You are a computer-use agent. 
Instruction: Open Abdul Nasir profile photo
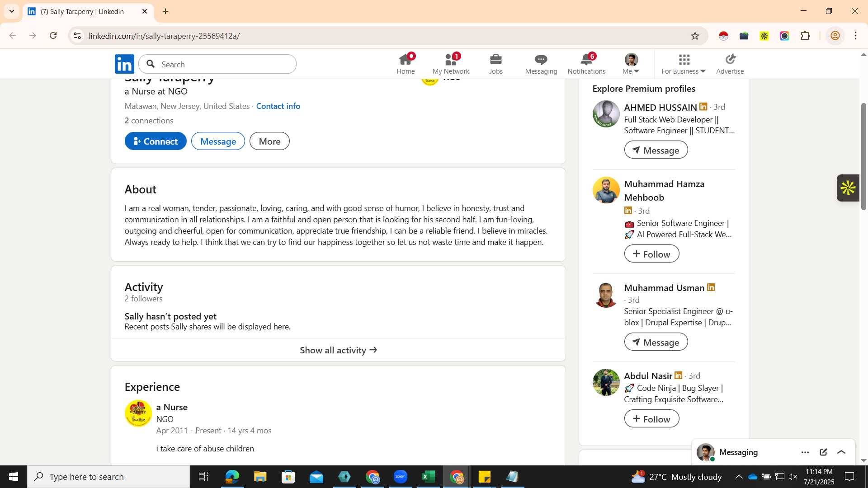tap(606, 382)
